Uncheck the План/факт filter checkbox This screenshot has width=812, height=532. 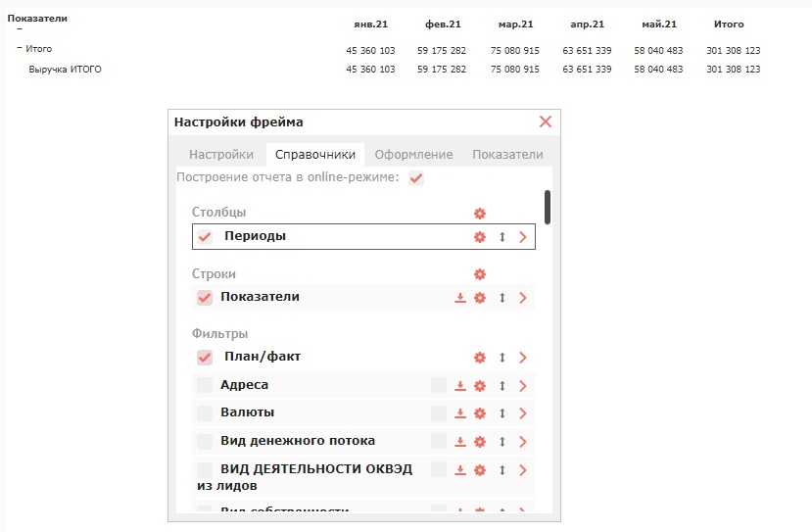point(205,358)
